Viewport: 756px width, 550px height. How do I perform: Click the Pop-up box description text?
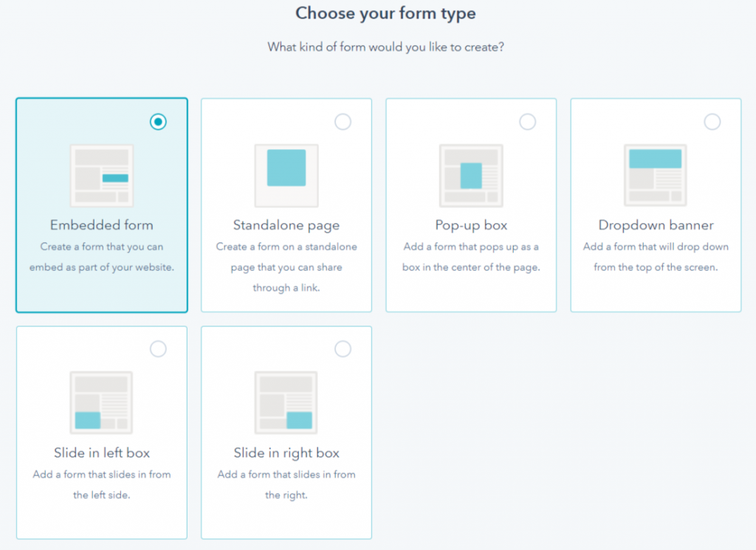pyautogui.click(x=470, y=255)
